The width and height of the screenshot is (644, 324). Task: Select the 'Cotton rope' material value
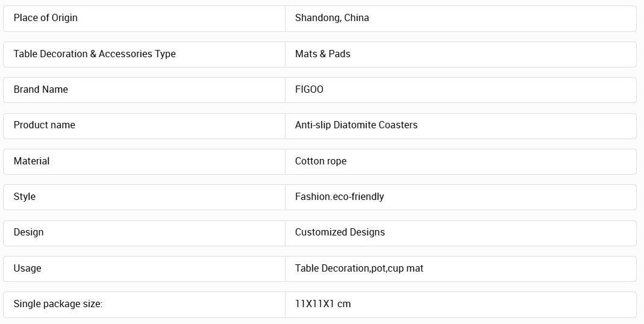320,161
